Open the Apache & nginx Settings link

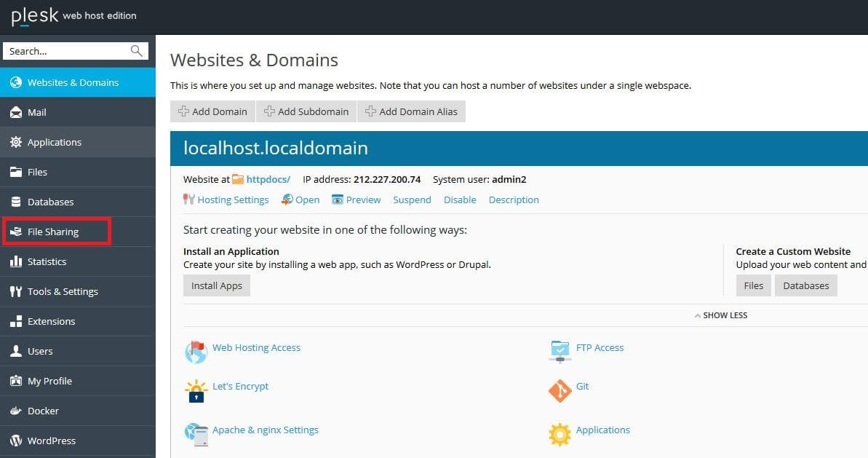(x=265, y=430)
